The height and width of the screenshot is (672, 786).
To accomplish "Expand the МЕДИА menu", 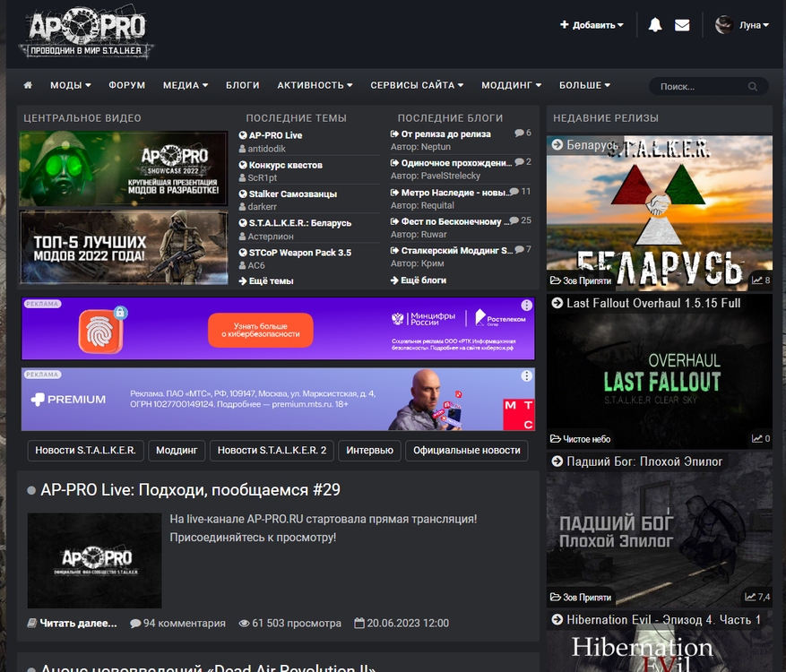I will tap(186, 85).
